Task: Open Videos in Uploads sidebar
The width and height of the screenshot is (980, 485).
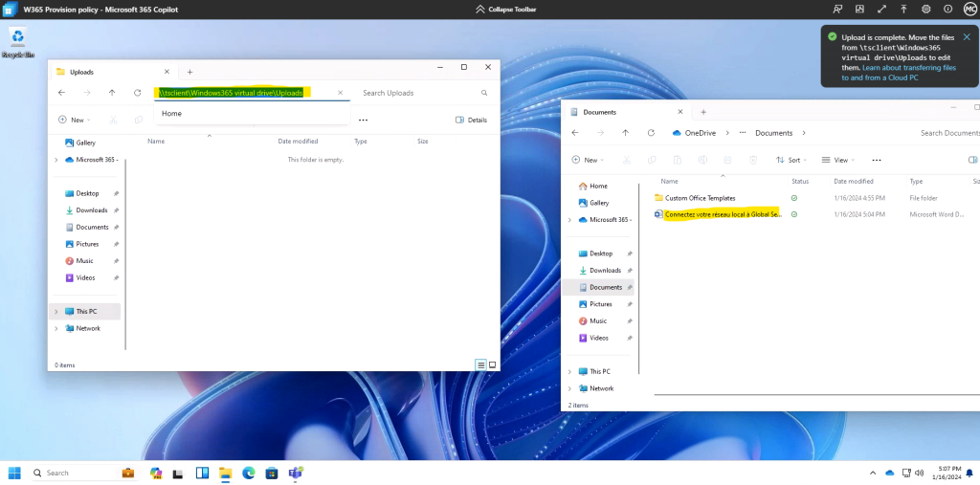Action: tap(87, 278)
